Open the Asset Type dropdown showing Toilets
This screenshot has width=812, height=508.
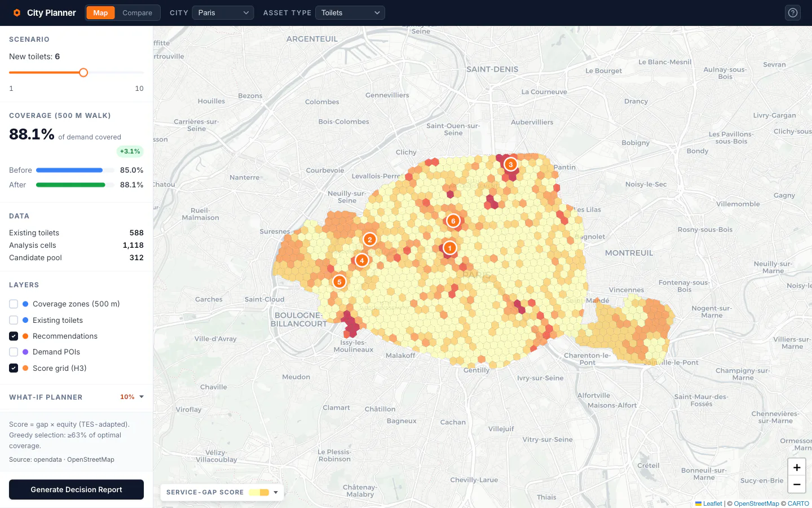(350, 12)
